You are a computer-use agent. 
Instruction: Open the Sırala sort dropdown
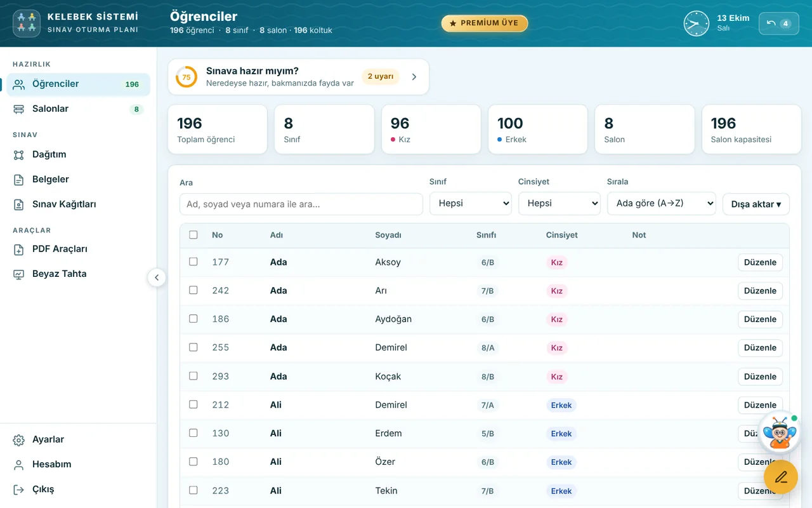point(662,203)
